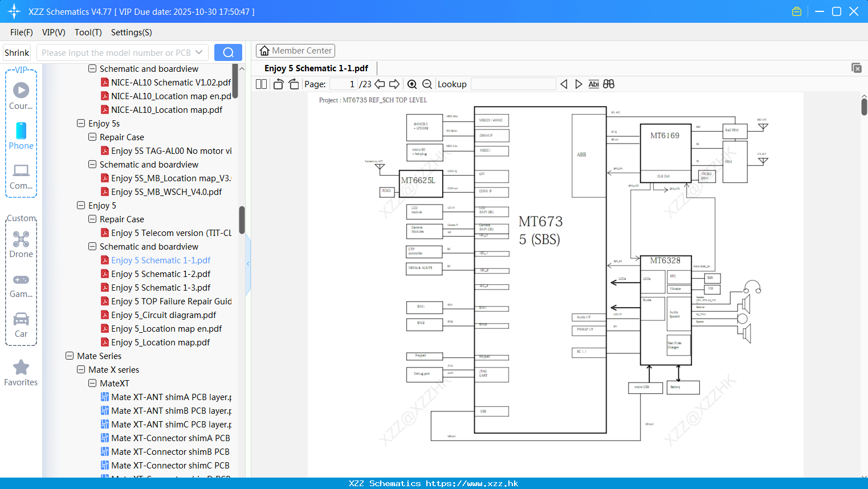Rotate page counterclockwise icon

click(x=278, y=84)
